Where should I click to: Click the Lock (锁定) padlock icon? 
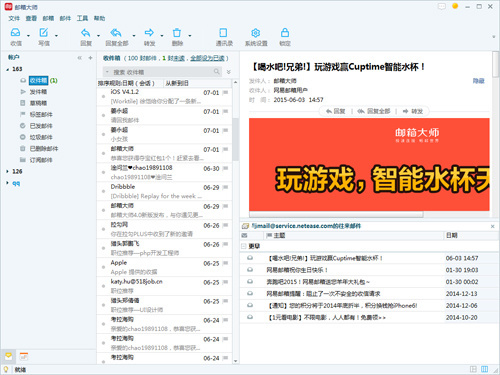[x=285, y=33]
